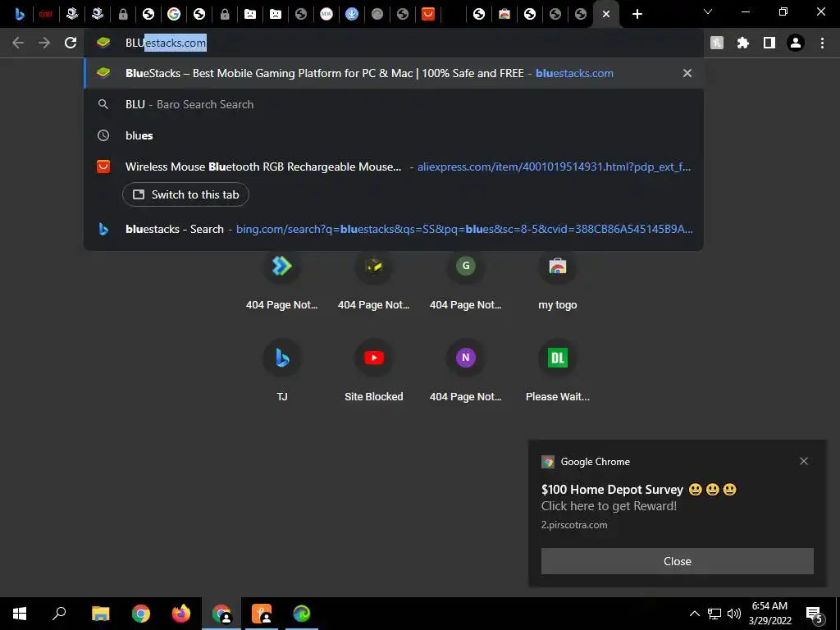
Task: Show hidden system tray icons
Action: tap(694, 614)
